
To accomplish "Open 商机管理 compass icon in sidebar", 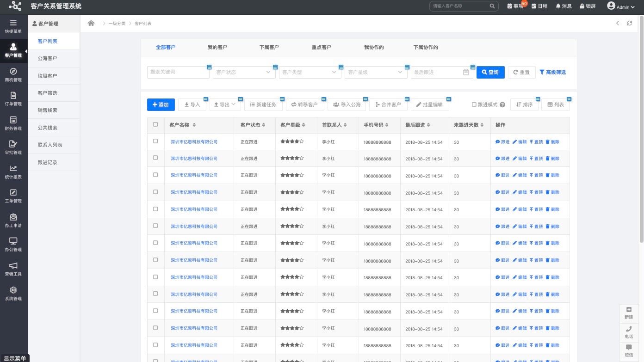I will (13, 71).
